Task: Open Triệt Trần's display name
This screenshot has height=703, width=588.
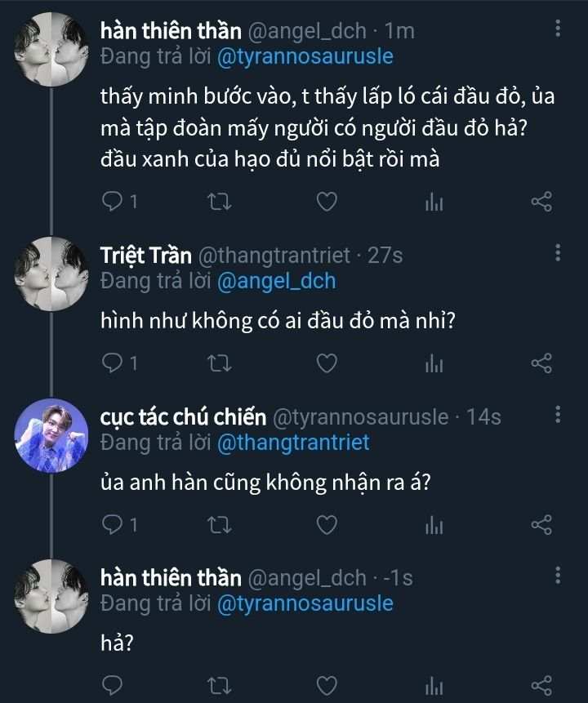Action: tap(145, 255)
